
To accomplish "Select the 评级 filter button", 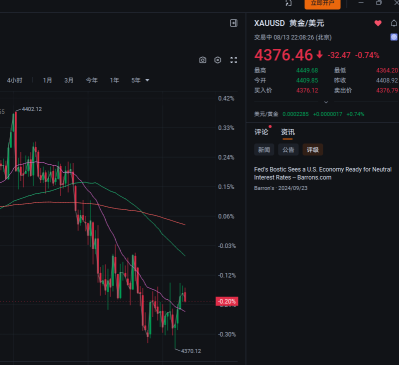I will tap(313, 150).
